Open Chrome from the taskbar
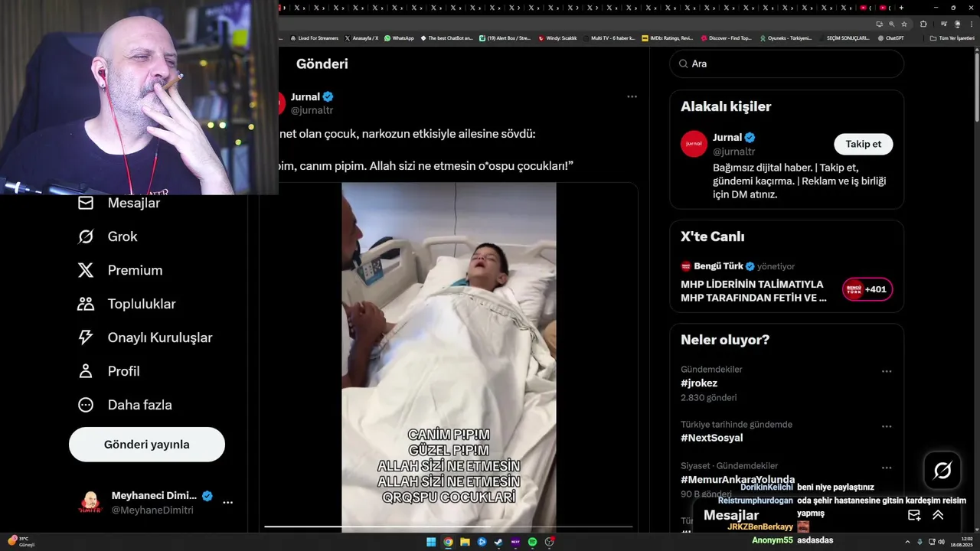The height and width of the screenshot is (551, 980). [448, 542]
